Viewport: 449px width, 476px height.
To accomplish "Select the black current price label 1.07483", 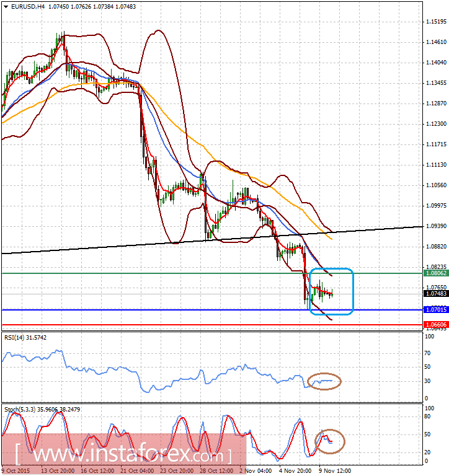I will click(x=436, y=294).
